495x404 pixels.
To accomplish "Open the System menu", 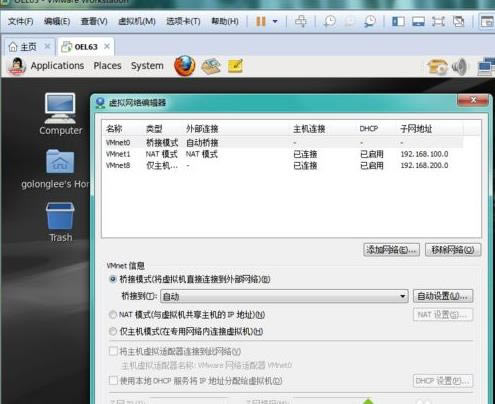I will coord(147,66).
